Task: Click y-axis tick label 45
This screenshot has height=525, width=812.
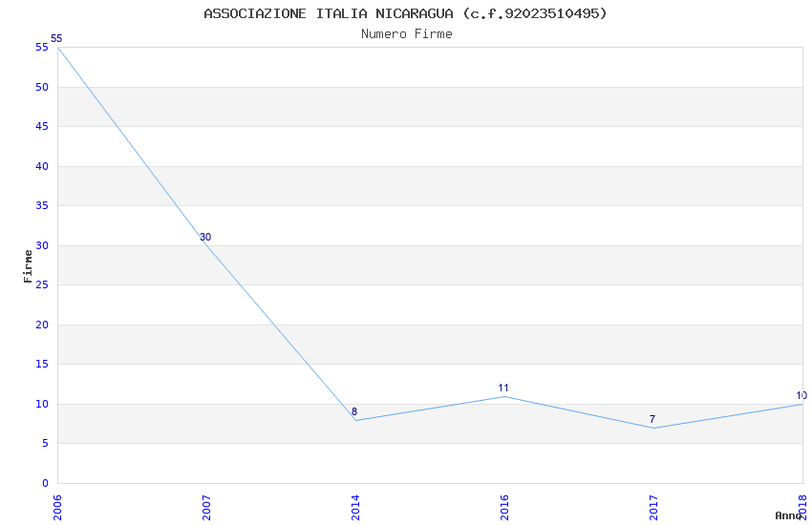Action: point(42,127)
